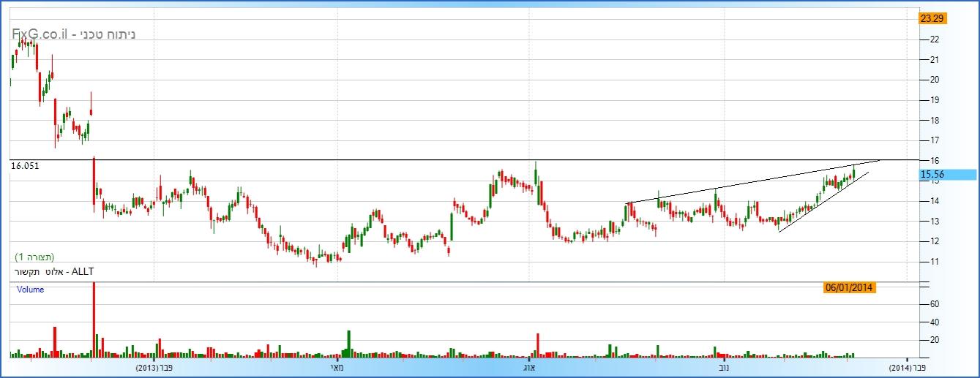
Task: Select the tall green volume bar near מאי
Action: (349, 344)
